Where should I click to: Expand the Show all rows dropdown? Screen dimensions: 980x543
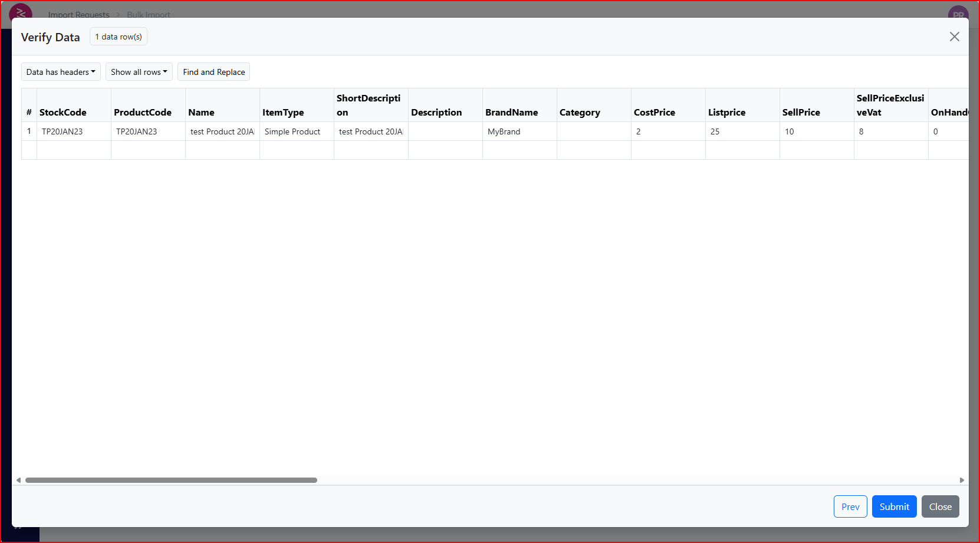coord(139,72)
